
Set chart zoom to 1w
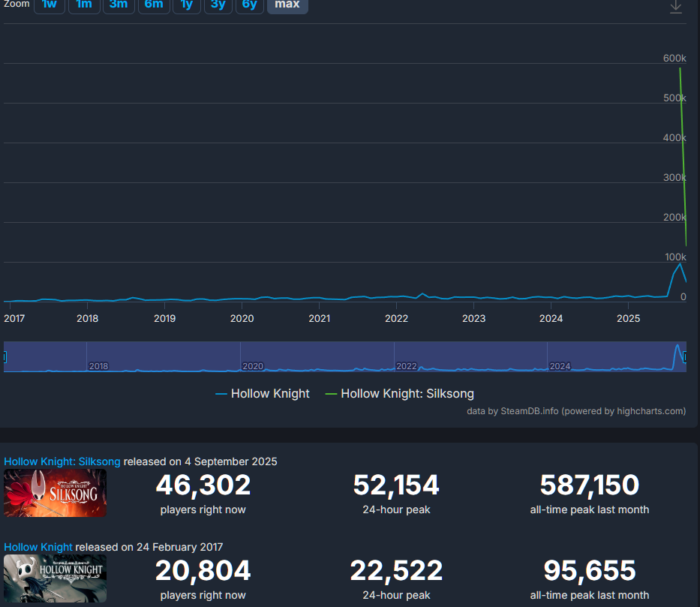50,5
